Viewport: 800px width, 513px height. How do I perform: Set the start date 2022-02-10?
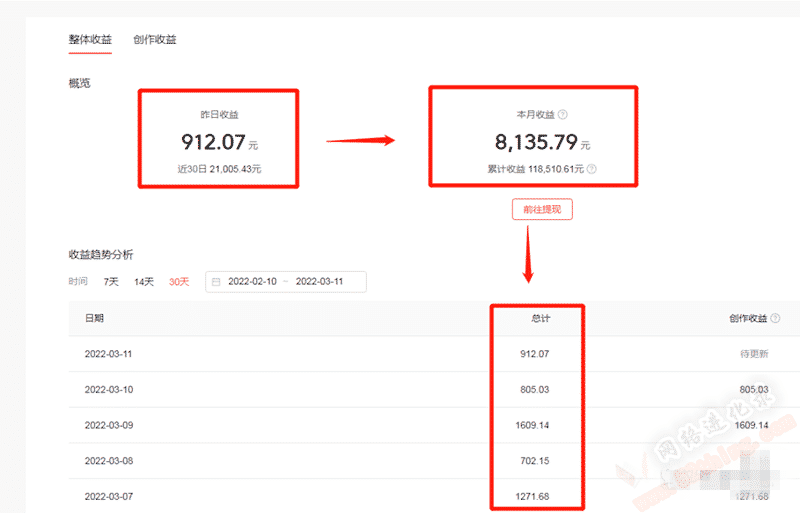(252, 281)
